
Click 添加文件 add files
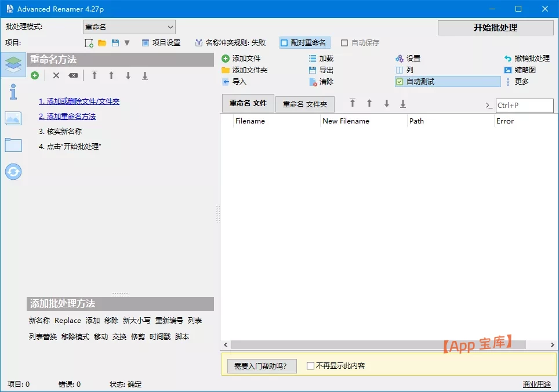coord(241,59)
